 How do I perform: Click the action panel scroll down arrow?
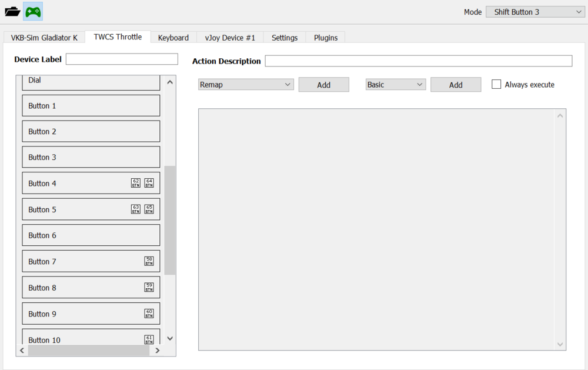pos(560,344)
